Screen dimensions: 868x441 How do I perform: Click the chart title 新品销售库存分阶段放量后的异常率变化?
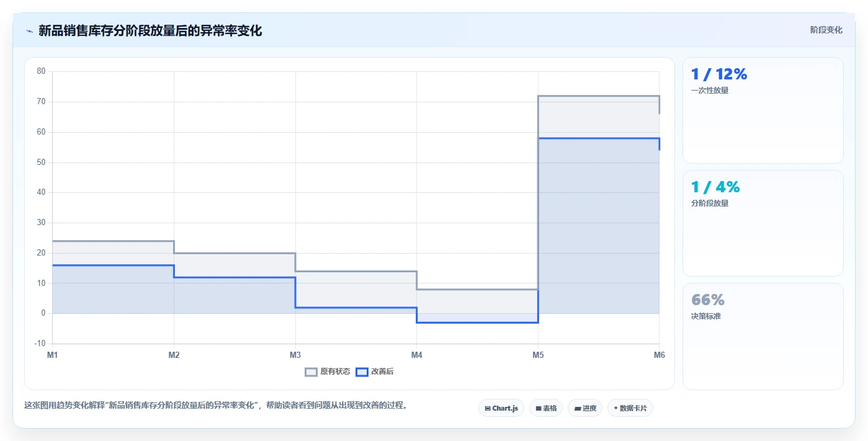coord(150,31)
